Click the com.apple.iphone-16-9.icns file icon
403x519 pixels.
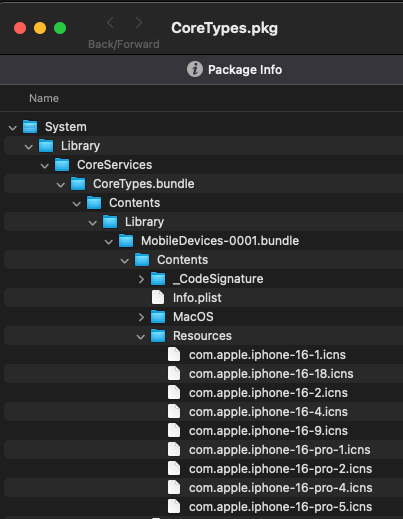click(x=174, y=430)
